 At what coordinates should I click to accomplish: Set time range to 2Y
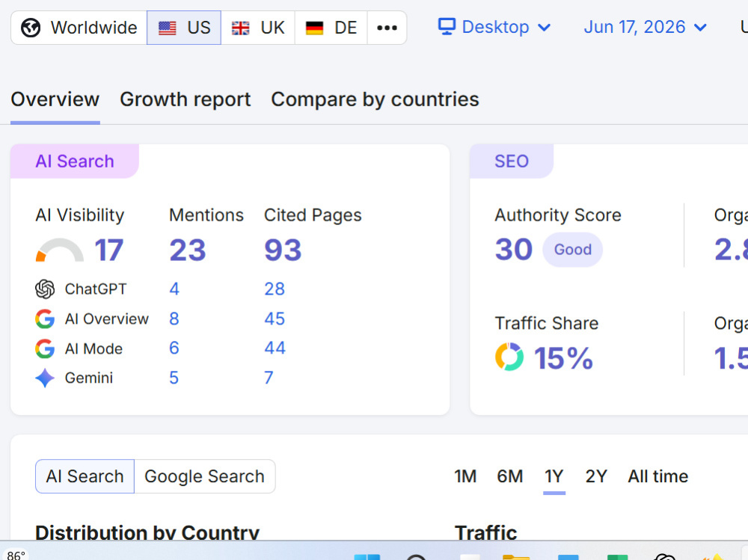pyautogui.click(x=596, y=476)
